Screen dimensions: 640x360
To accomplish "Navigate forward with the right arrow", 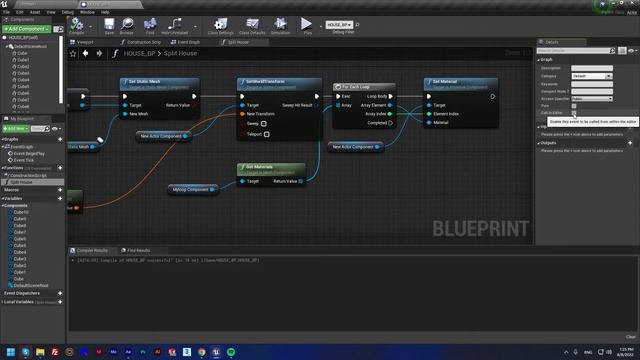I will pyautogui.click(x=99, y=53).
